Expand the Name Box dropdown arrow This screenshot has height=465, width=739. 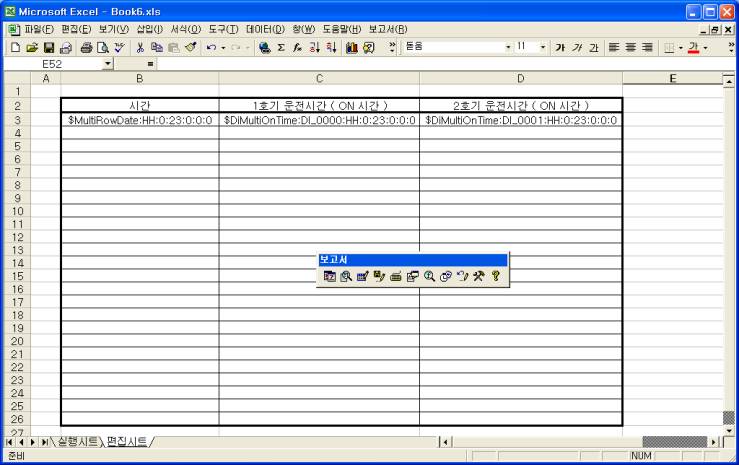click(109, 63)
